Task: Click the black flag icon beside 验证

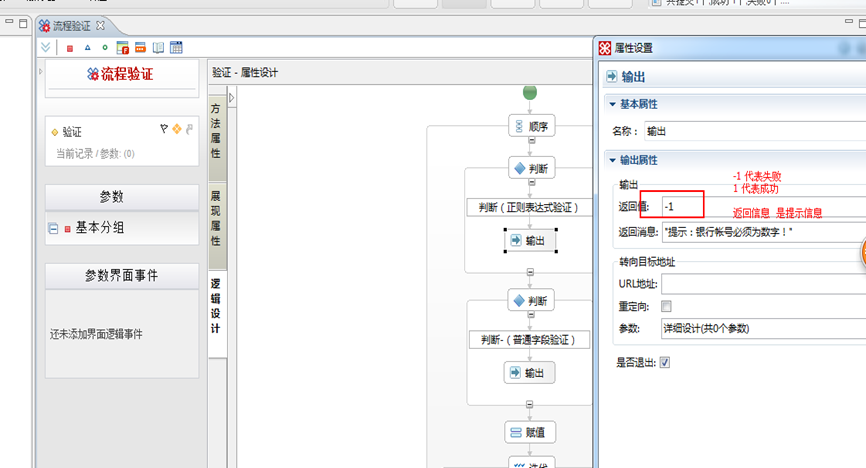Action: point(164,129)
